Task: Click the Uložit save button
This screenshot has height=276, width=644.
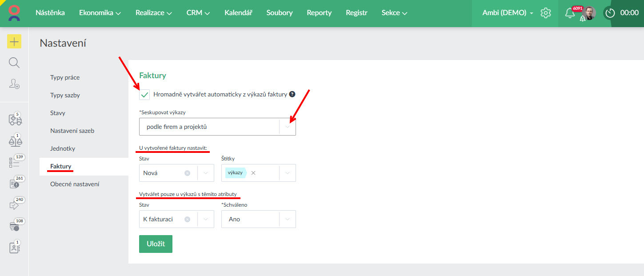Action: (x=156, y=244)
